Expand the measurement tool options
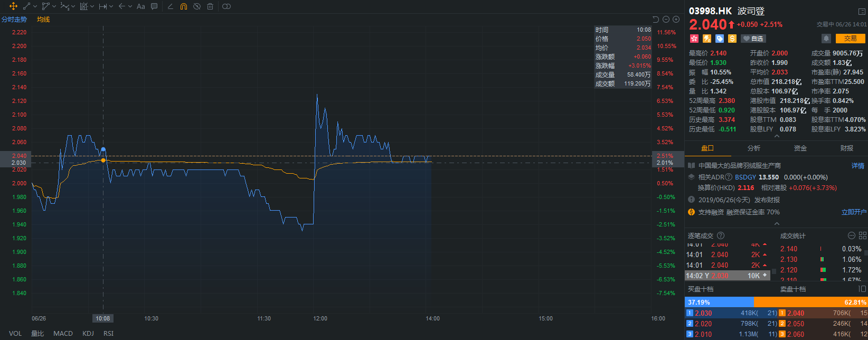The image size is (868, 340). (92, 6)
